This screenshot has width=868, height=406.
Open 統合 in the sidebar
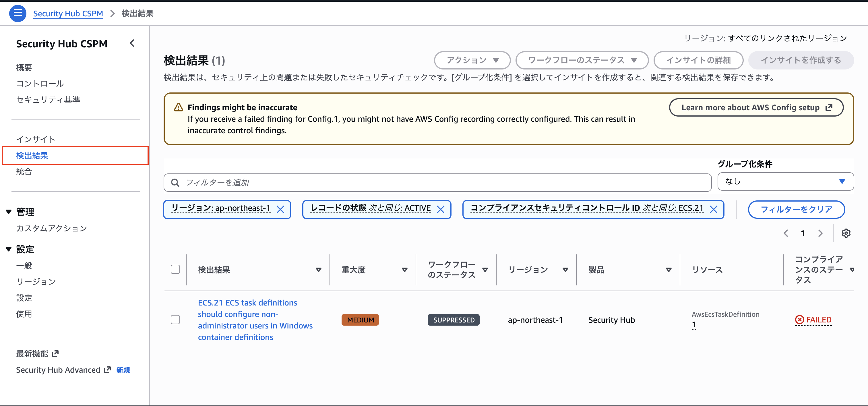click(x=24, y=171)
